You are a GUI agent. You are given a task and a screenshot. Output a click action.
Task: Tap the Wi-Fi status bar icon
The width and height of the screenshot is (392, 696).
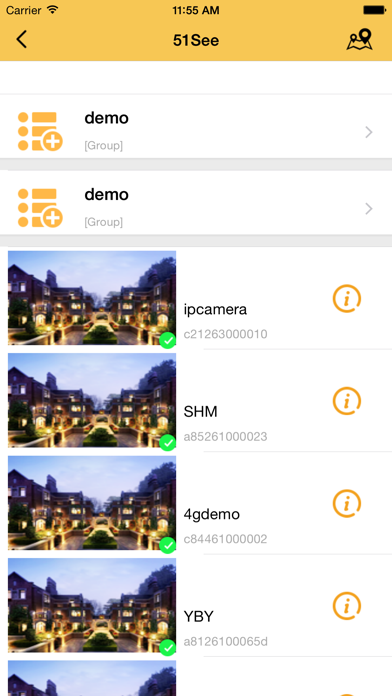(x=53, y=9)
